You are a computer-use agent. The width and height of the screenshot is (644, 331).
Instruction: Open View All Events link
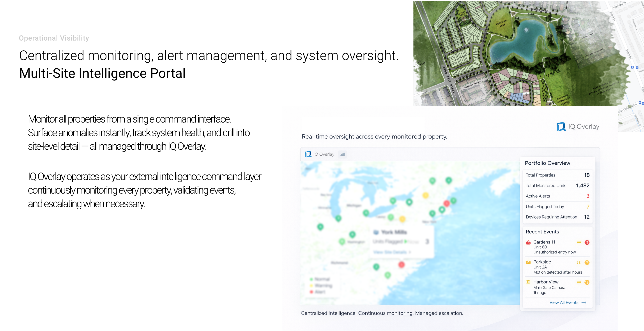[564, 303]
